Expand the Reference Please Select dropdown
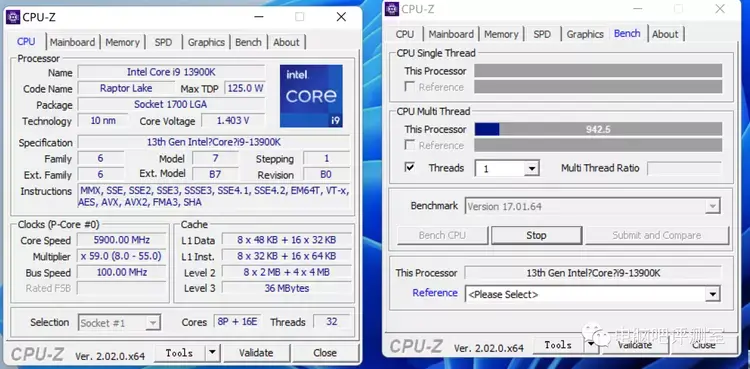750x369 pixels. click(713, 294)
